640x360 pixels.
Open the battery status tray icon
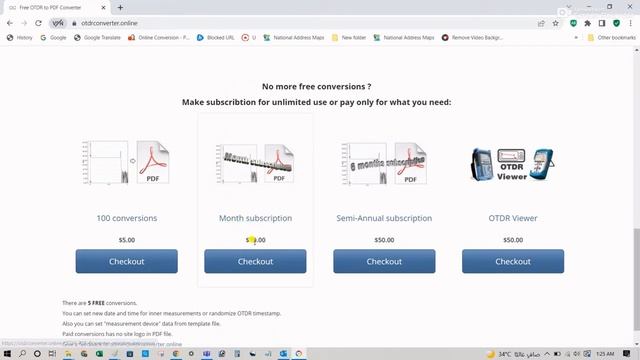(557, 353)
